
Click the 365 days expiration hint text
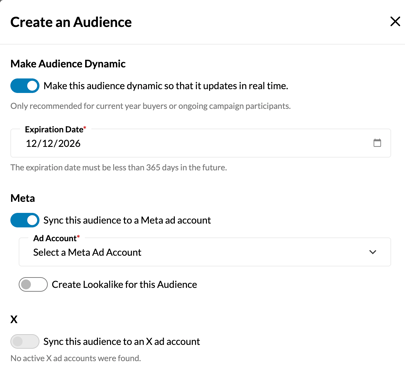click(119, 167)
